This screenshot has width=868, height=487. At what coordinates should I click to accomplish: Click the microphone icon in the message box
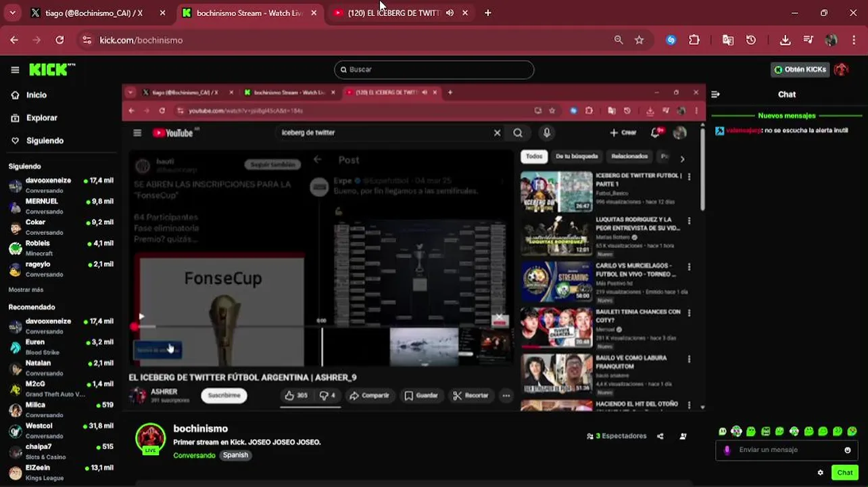tap(727, 450)
